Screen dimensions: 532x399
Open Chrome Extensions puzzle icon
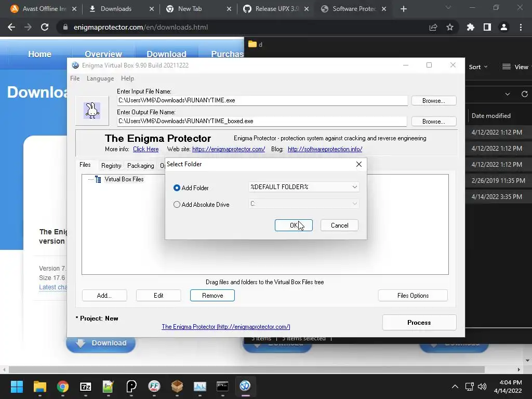471,27
